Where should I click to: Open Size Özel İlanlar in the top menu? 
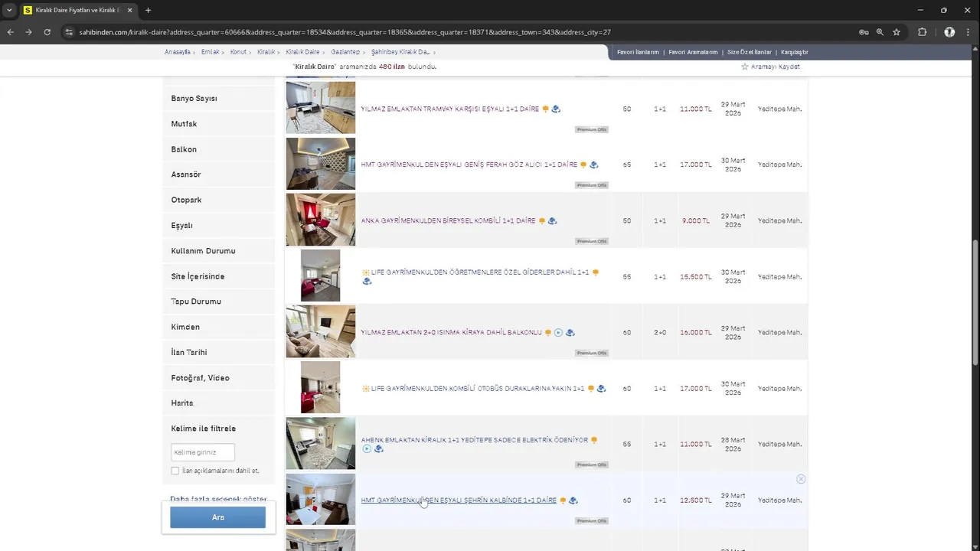click(x=750, y=52)
